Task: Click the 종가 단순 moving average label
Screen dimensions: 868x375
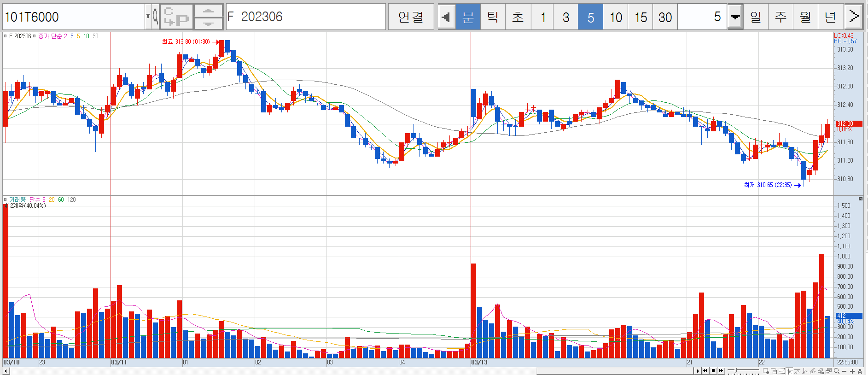Action: tap(50, 36)
